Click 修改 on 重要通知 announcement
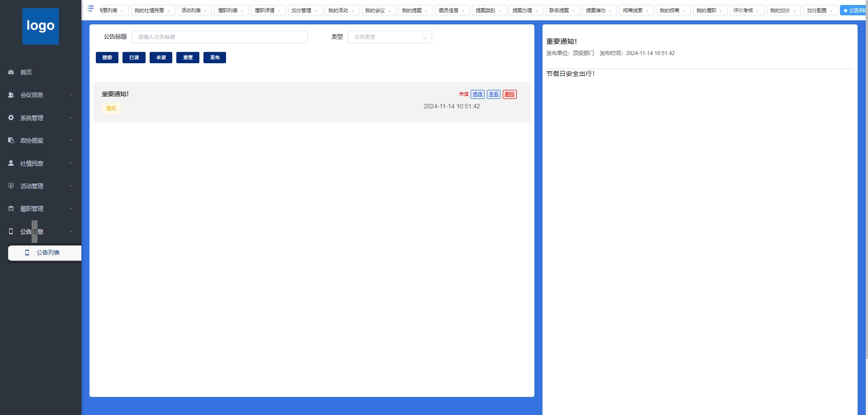Screen dimensions: 868x415 tap(477, 94)
